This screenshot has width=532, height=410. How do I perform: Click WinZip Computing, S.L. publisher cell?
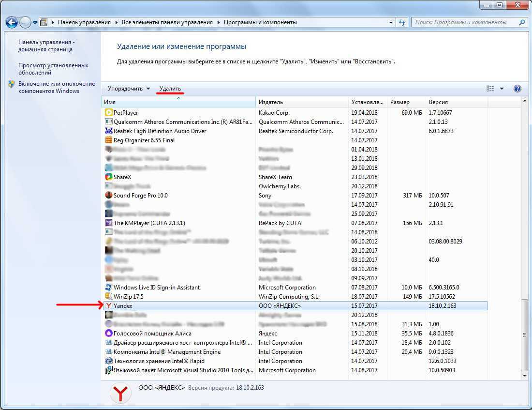tap(289, 297)
